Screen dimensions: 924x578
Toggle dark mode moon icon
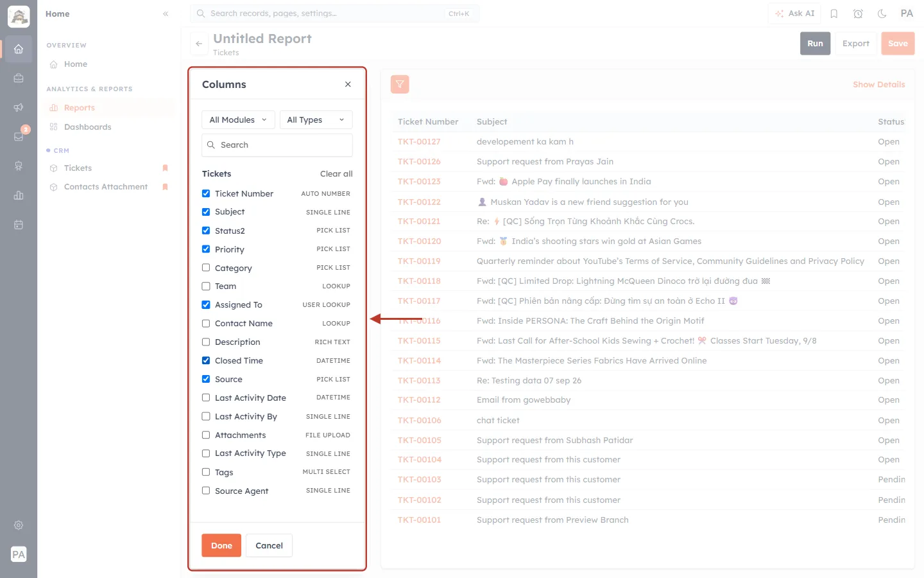click(882, 13)
